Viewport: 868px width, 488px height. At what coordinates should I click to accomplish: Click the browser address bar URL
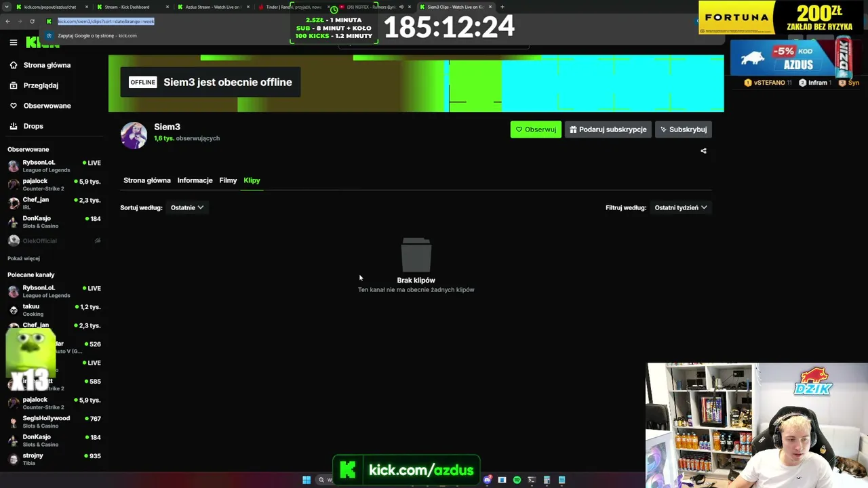[x=106, y=21]
